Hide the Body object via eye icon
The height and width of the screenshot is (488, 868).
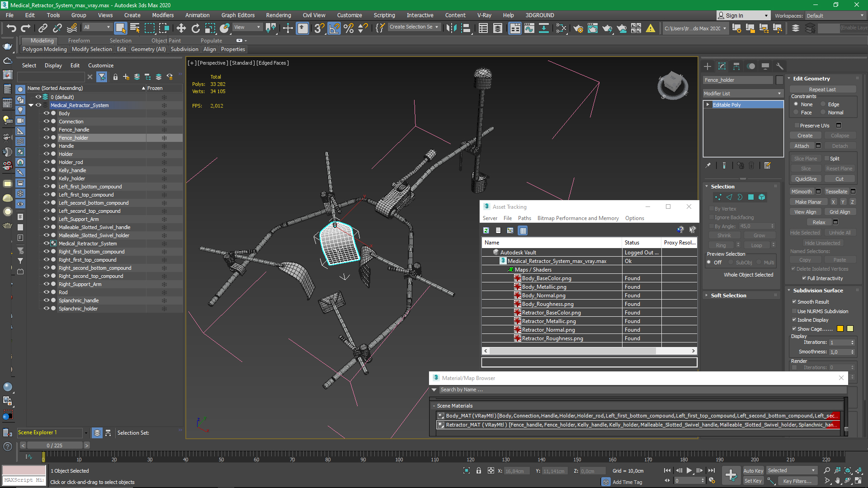point(46,113)
